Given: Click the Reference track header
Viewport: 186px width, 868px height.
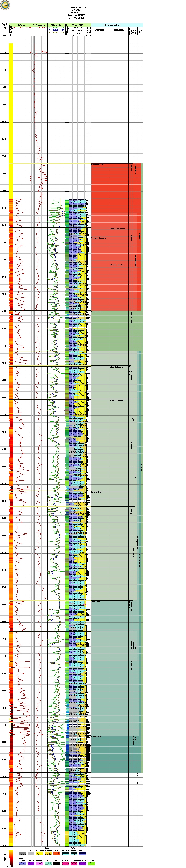Looking at the screenshot, I should (22, 25).
